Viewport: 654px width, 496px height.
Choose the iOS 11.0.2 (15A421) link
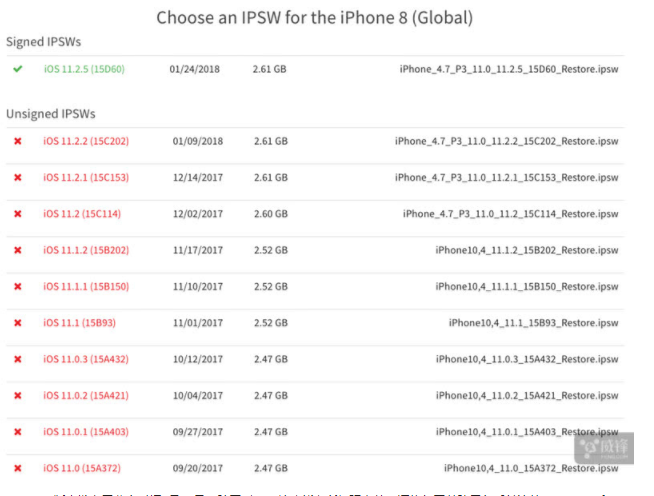(x=86, y=395)
